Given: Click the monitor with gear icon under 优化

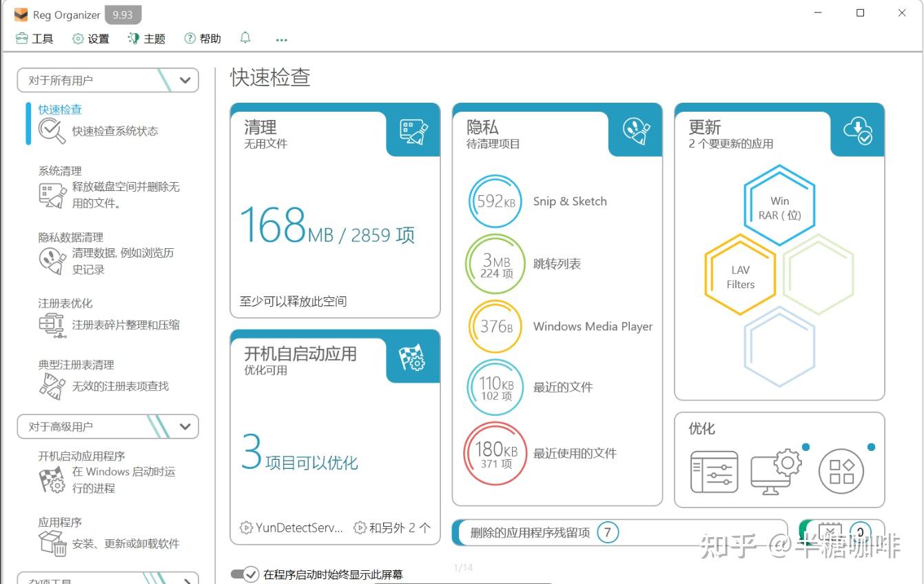Looking at the screenshot, I should click(x=775, y=472).
